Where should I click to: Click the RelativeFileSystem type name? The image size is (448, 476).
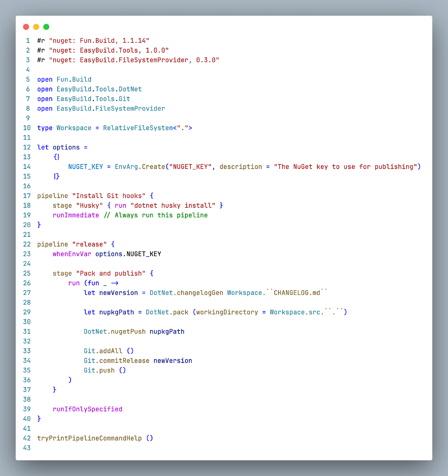138,128
